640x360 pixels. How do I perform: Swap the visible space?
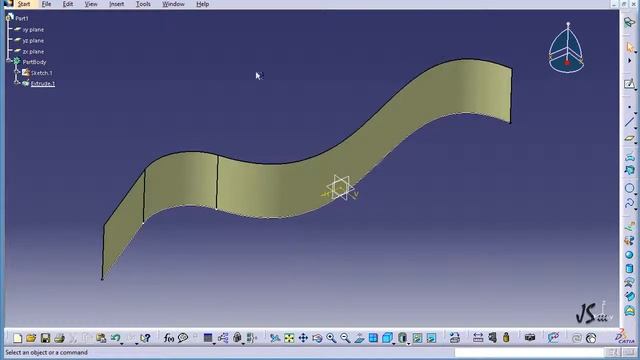[x=431, y=338]
